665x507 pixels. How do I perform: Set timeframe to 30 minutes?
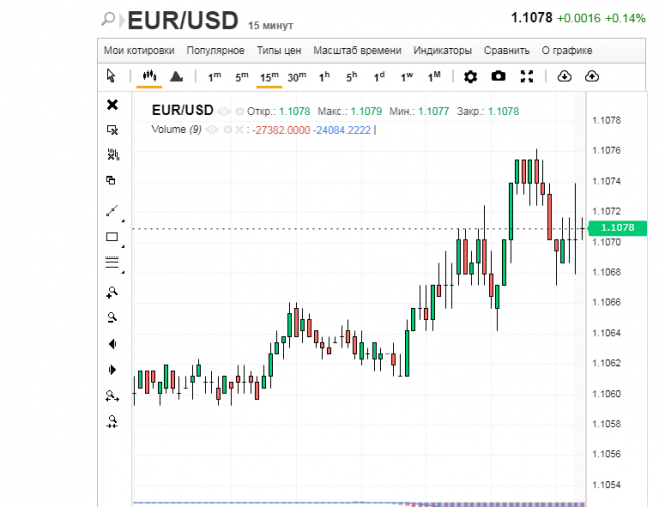297,77
